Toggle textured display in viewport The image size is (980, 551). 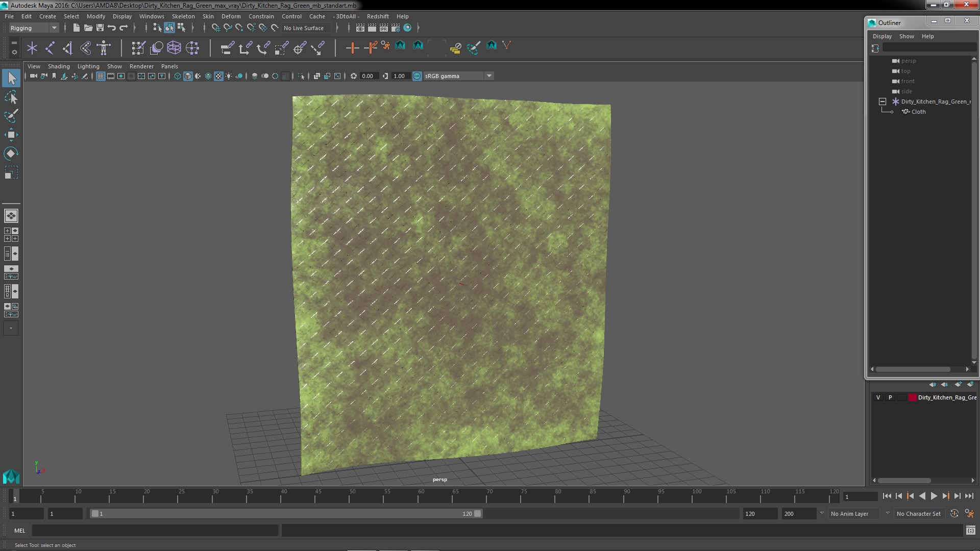tap(218, 76)
